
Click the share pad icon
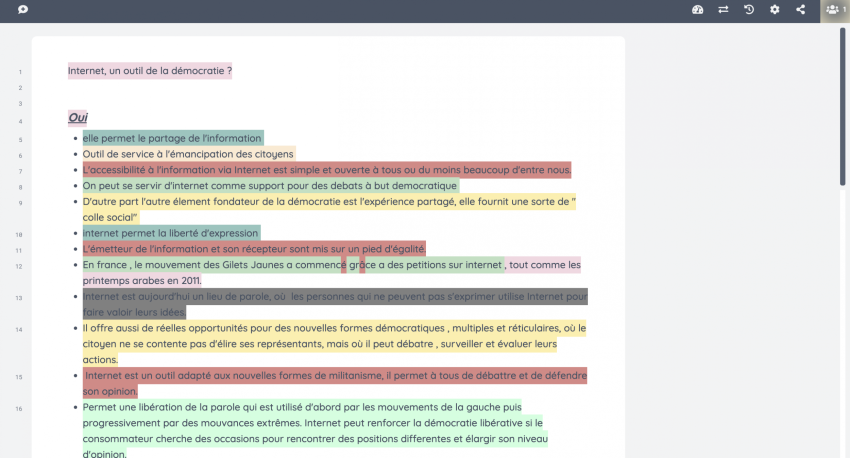(x=800, y=10)
